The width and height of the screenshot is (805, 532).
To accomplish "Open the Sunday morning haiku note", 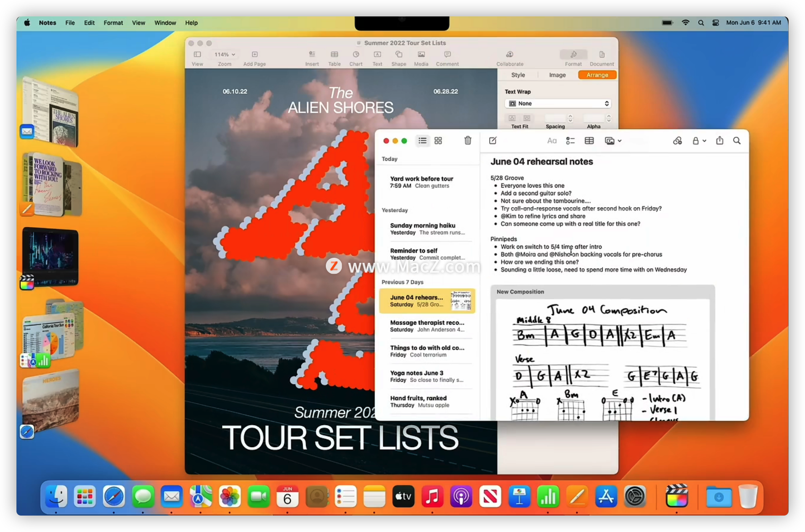I will pyautogui.click(x=427, y=229).
